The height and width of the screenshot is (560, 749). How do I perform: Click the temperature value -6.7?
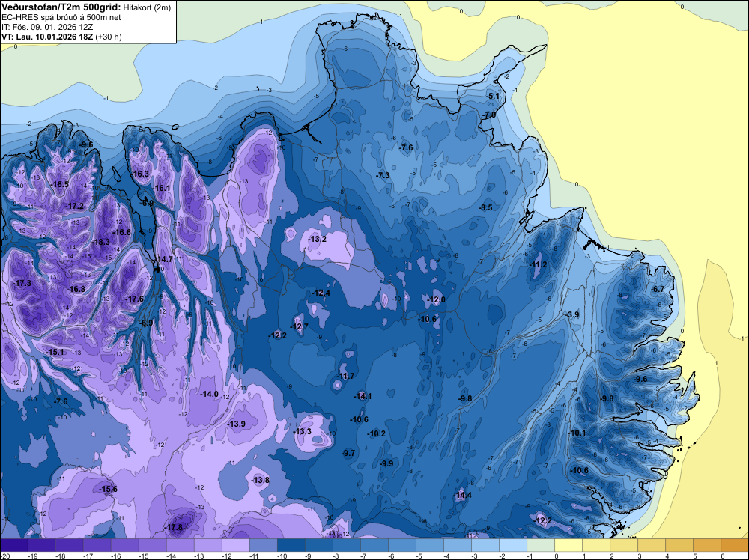[x=658, y=289]
